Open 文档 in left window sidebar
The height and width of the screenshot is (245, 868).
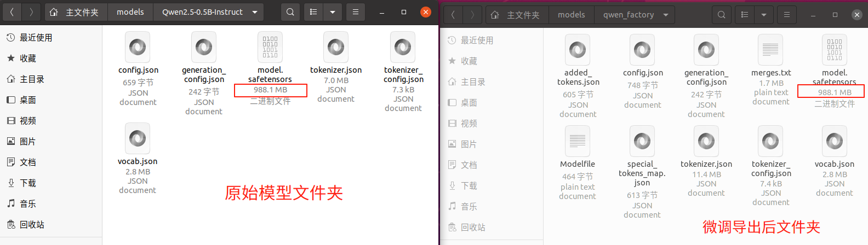click(51, 162)
